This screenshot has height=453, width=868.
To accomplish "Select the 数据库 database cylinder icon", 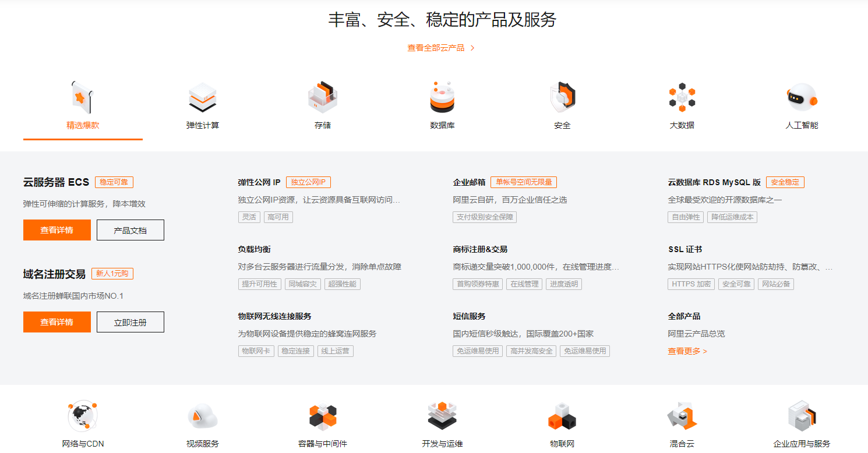I will point(442,97).
